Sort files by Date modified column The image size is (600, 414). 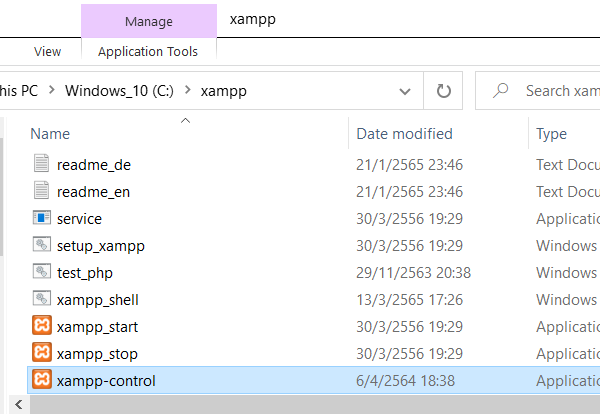[404, 134]
